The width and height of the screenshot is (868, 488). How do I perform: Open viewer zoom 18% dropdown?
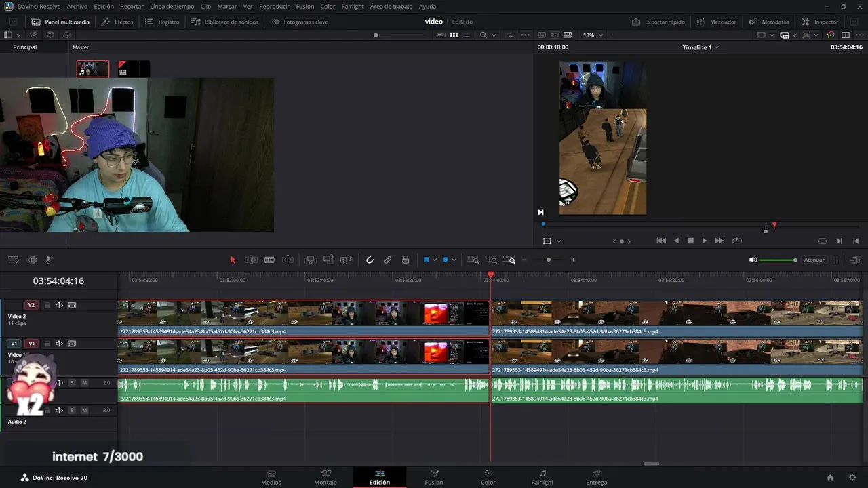coord(593,35)
